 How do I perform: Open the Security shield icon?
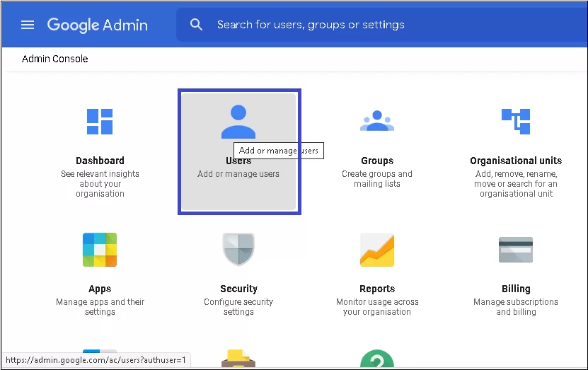pyautogui.click(x=238, y=249)
